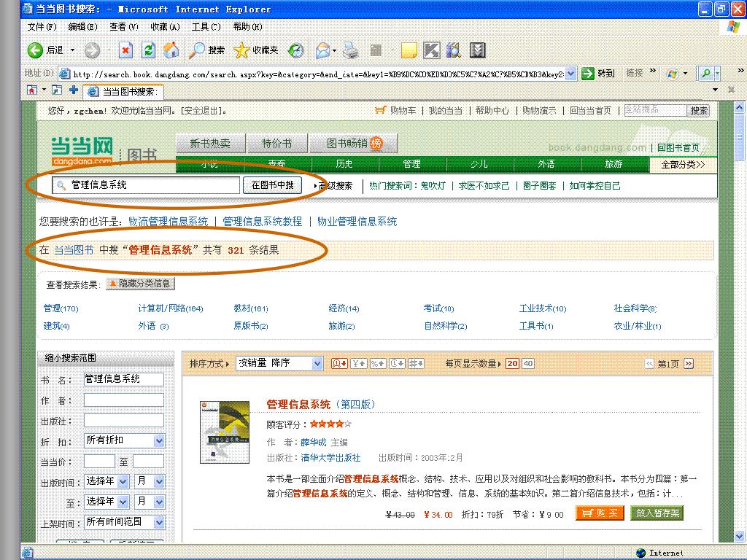Click 隐藏分类信息 to hide categories

(141, 284)
